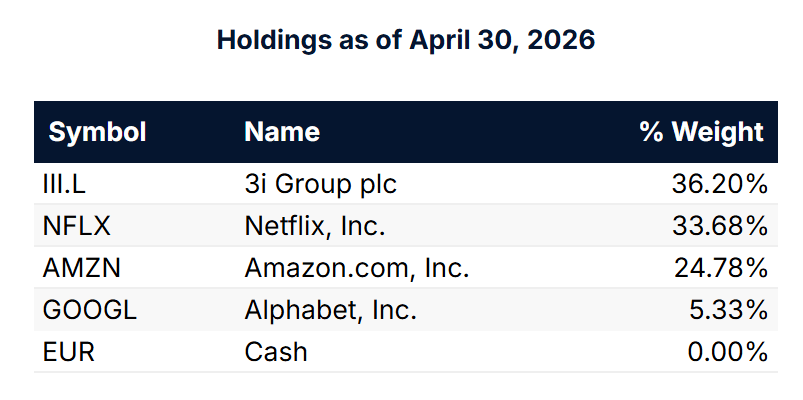Click the 33.68% weight value
This screenshot has height=400, width=803.
[x=720, y=226]
